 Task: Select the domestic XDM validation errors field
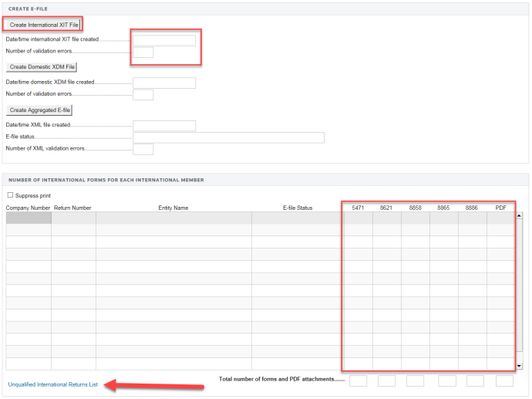pyautogui.click(x=143, y=95)
